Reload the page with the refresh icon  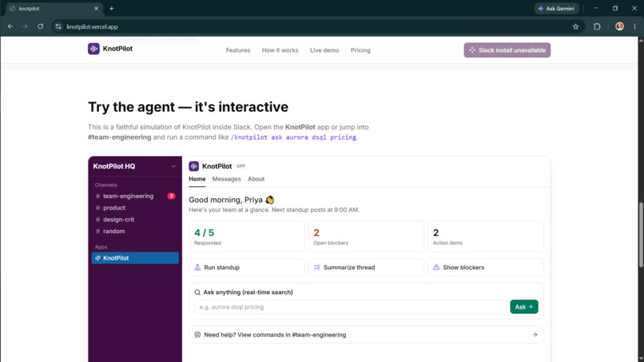[40, 26]
